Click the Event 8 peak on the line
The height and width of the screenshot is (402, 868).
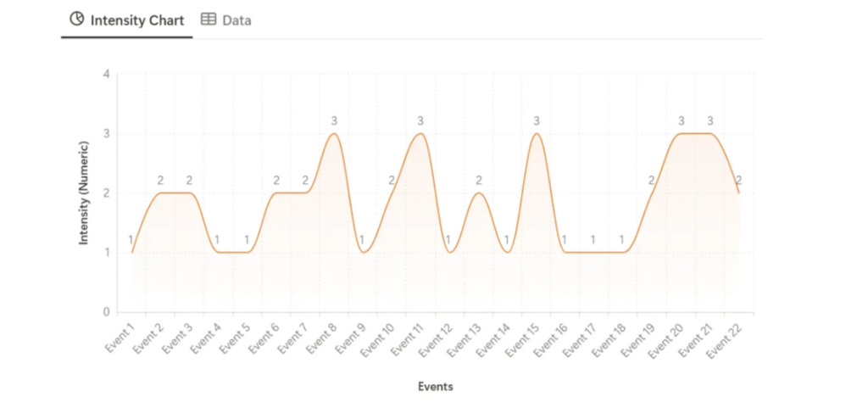tap(334, 134)
